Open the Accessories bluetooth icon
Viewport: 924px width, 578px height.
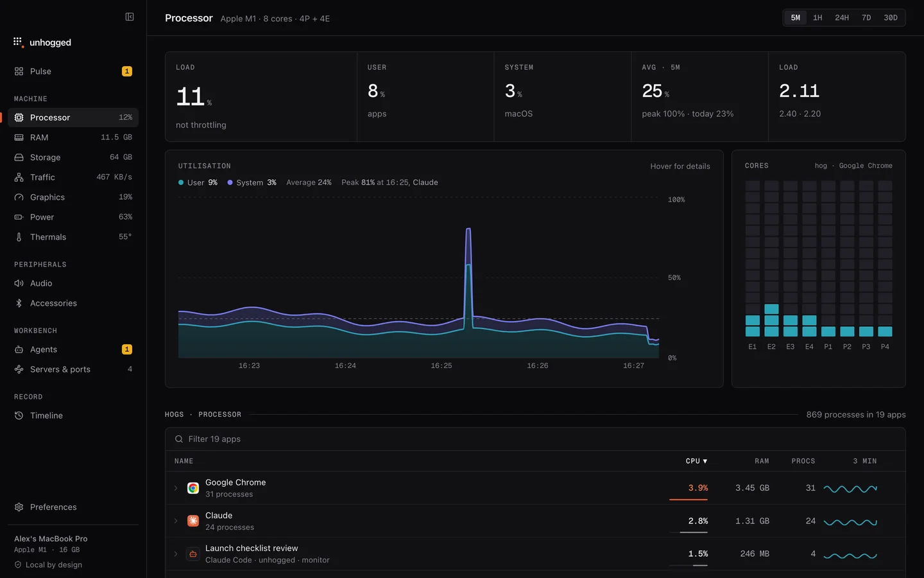click(19, 303)
